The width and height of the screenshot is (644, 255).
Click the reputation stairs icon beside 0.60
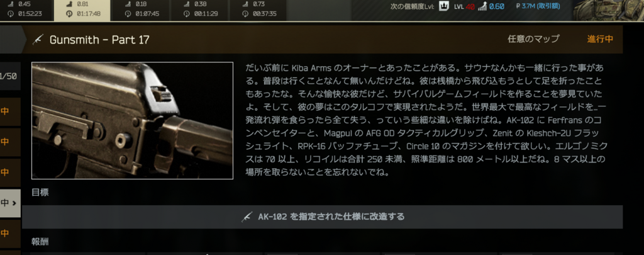point(482,7)
